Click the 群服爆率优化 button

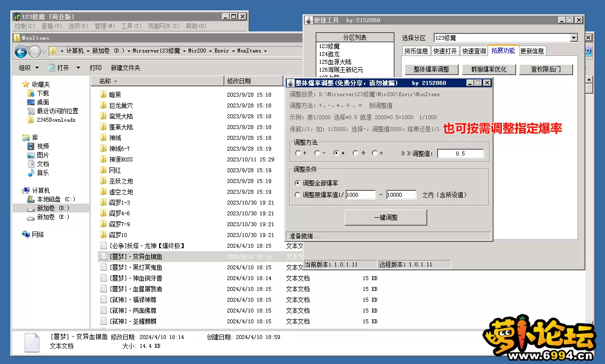click(x=489, y=69)
